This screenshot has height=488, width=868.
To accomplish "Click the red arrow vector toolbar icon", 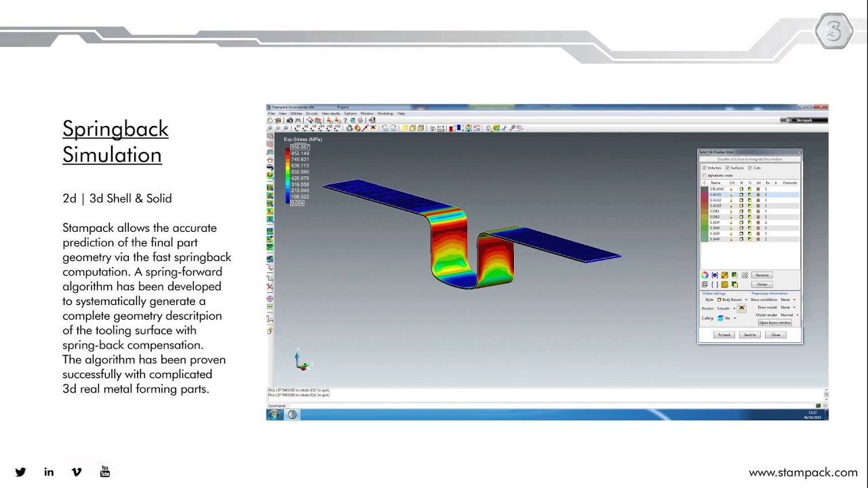I will coord(365,128).
